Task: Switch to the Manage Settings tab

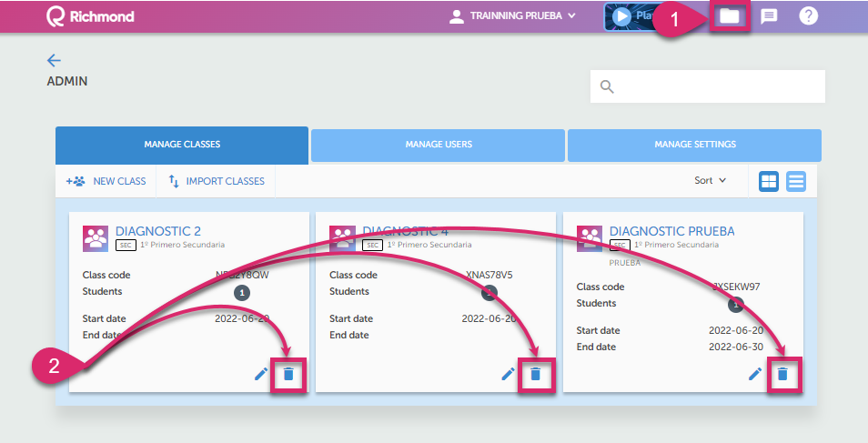Action: (694, 145)
